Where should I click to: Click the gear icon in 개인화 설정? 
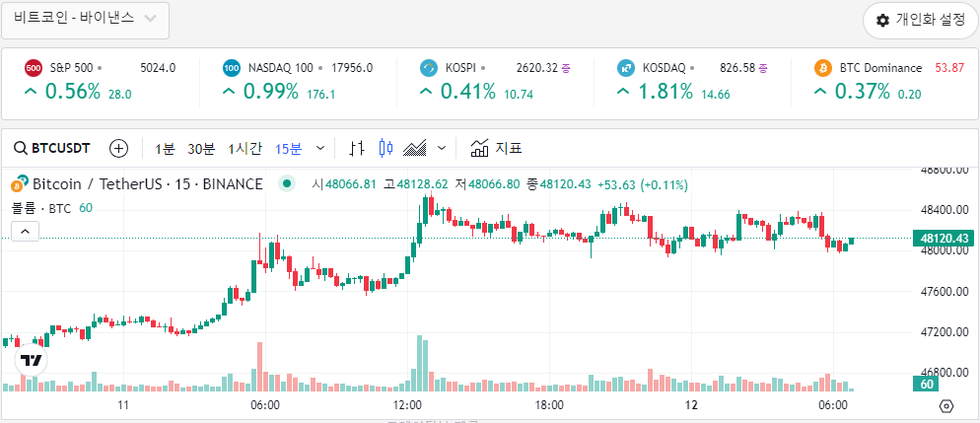coord(882,20)
